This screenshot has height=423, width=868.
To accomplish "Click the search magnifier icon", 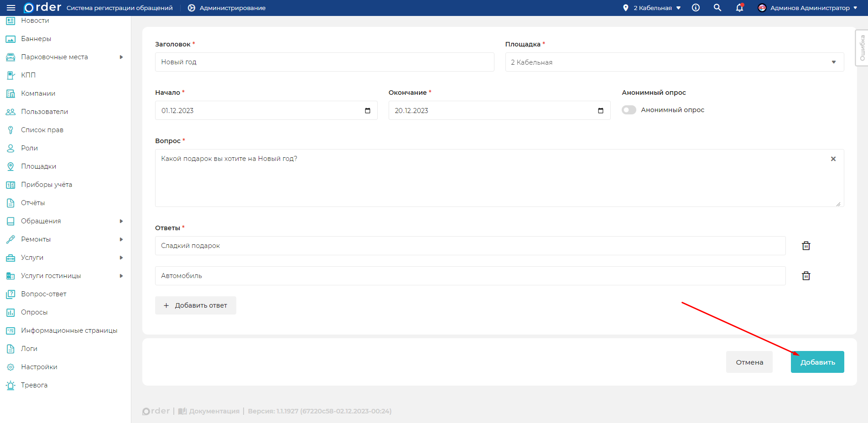I will [717, 8].
